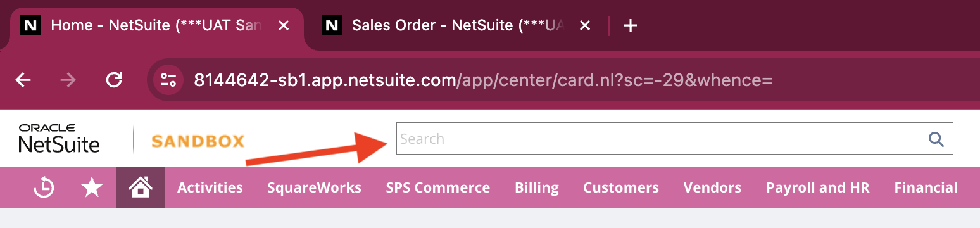Image resolution: width=980 pixels, height=228 pixels.
Task: Open the SquareWorks menu
Action: (x=315, y=187)
